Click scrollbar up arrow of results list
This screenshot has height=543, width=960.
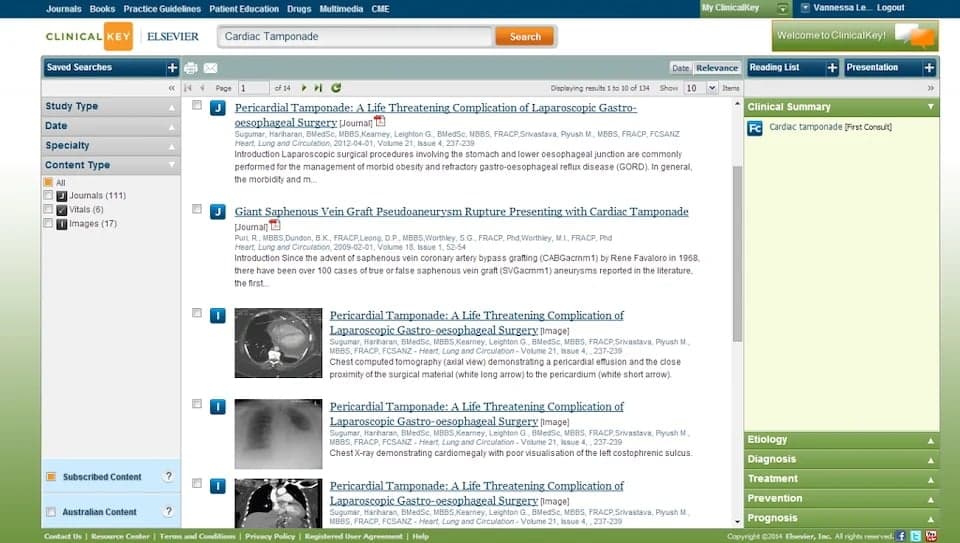pos(737,104)
